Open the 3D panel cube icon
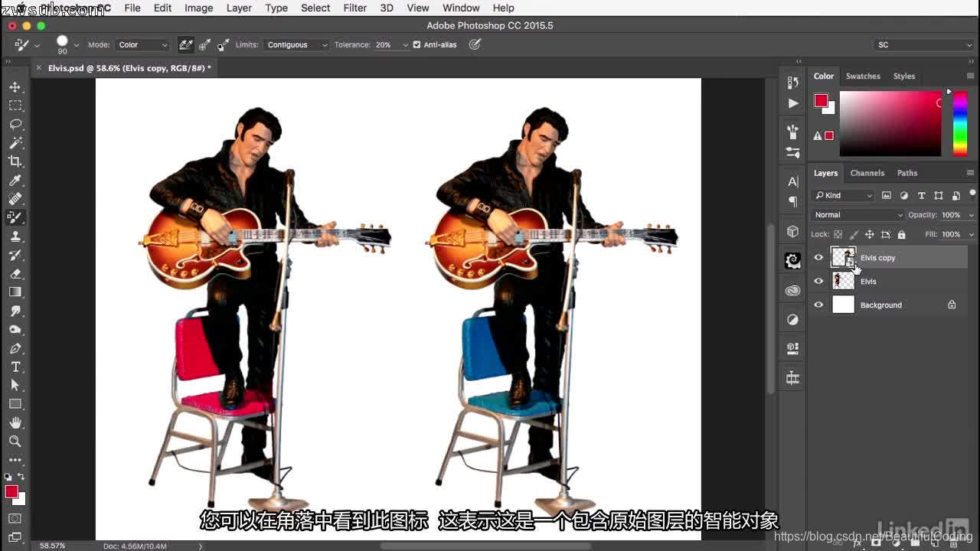Viewport: 980px width, 551px height. pos(792,231)
